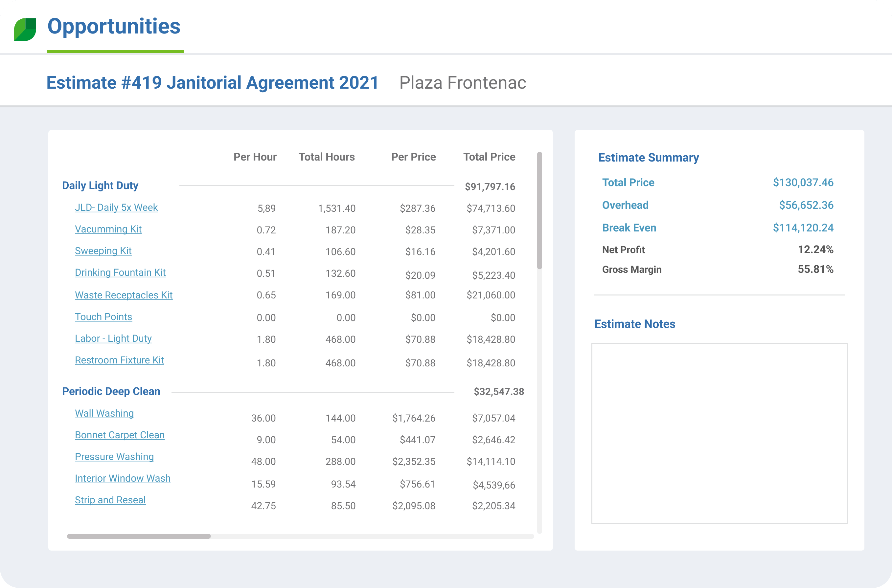Toggle the Estimate Notes input field

[716, 433]
